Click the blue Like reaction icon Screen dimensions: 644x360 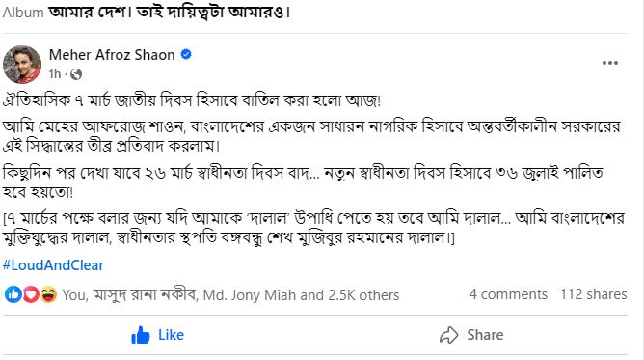13,294
